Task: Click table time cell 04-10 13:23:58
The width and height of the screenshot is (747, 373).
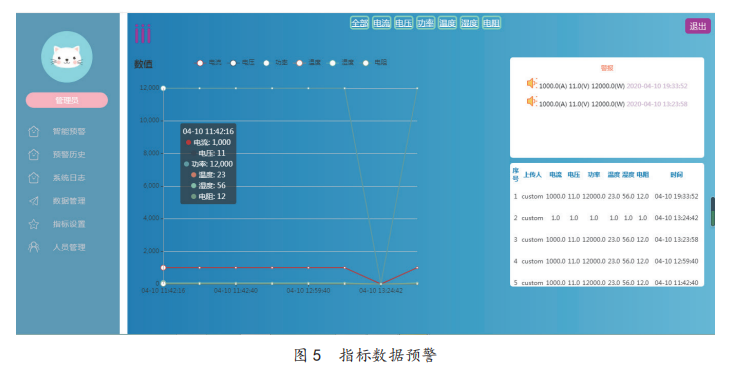Action: pos(676,240)
